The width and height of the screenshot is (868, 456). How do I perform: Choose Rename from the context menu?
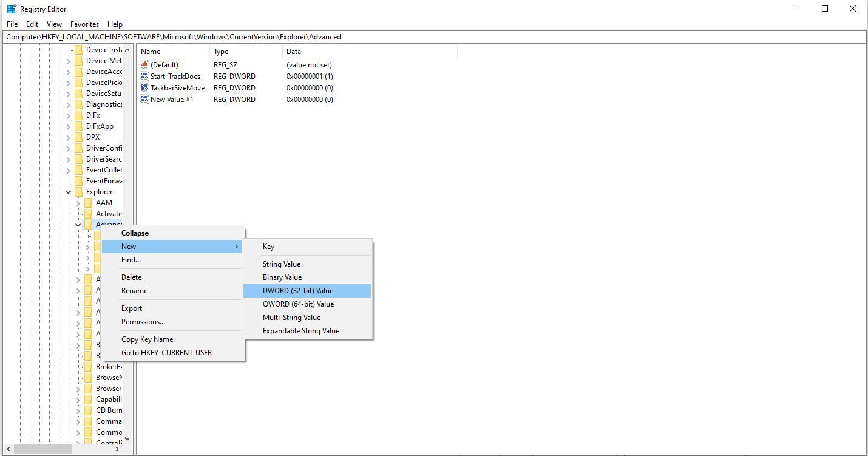[173, 291]
